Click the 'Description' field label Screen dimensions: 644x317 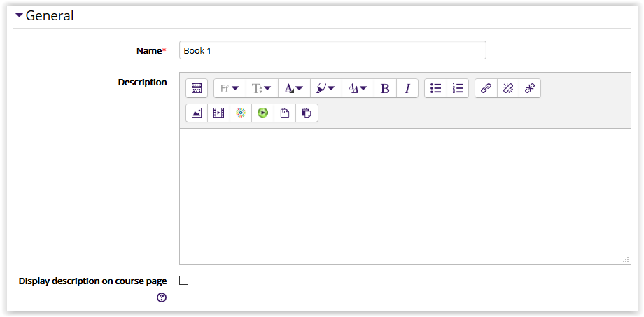143,82
